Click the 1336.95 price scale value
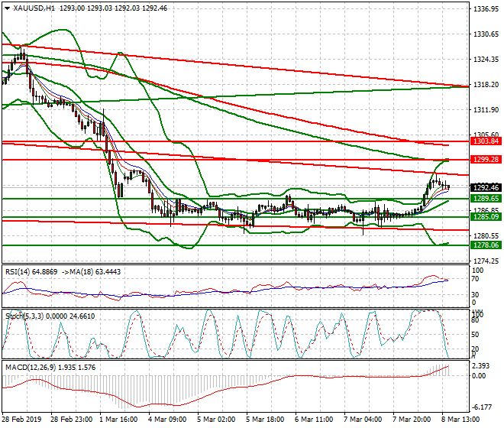The width and height of the screenshot is (504, 428). pos(486,9)
